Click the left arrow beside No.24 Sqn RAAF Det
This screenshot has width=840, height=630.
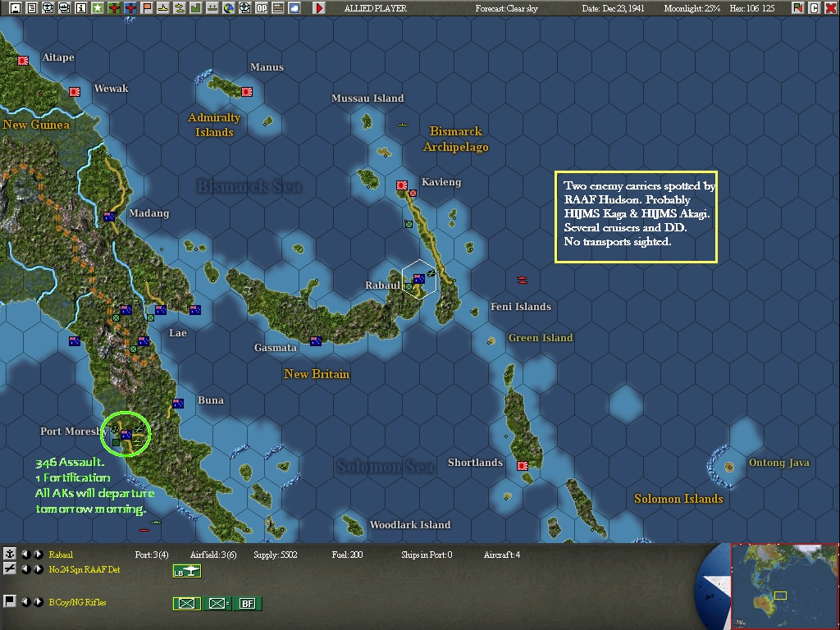(x=27, y=569)
